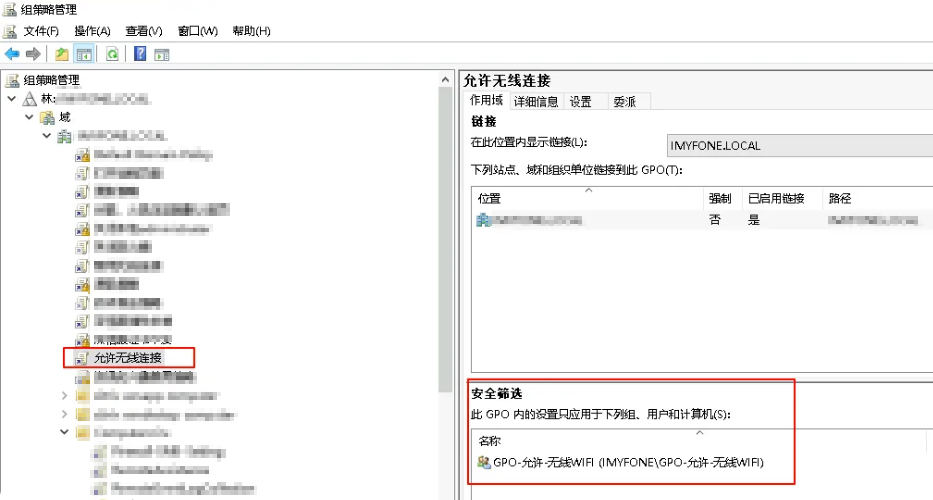Sort links by 位置 column header
This screenshot has width=933, height=500.
[587, 198]
